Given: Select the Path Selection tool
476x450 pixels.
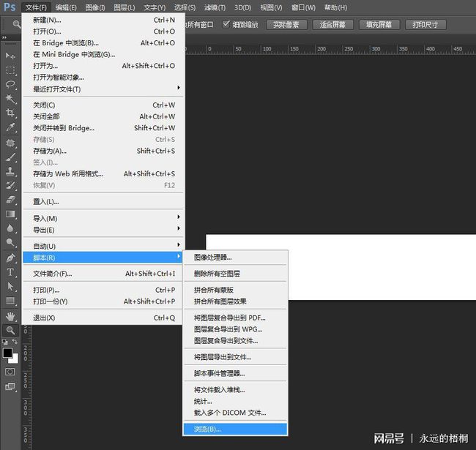Looking at the screenshot, I should tap(10, 287).
